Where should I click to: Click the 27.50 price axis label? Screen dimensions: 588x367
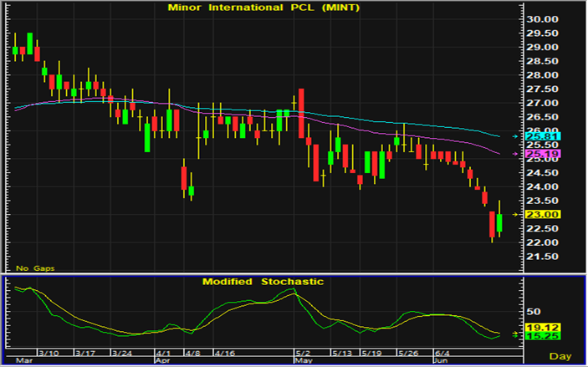[x=542, y=89]
